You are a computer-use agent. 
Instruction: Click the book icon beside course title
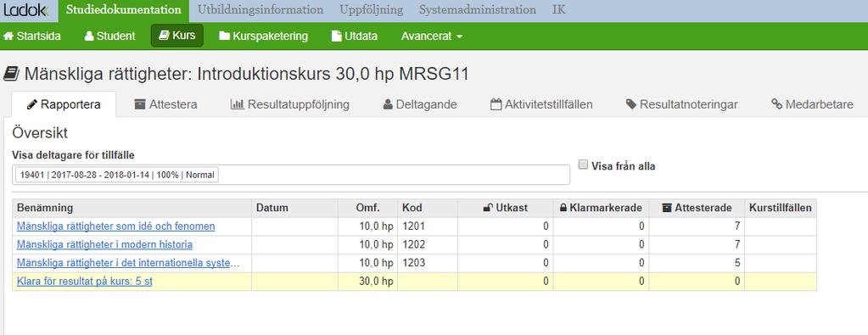(10, 74)
